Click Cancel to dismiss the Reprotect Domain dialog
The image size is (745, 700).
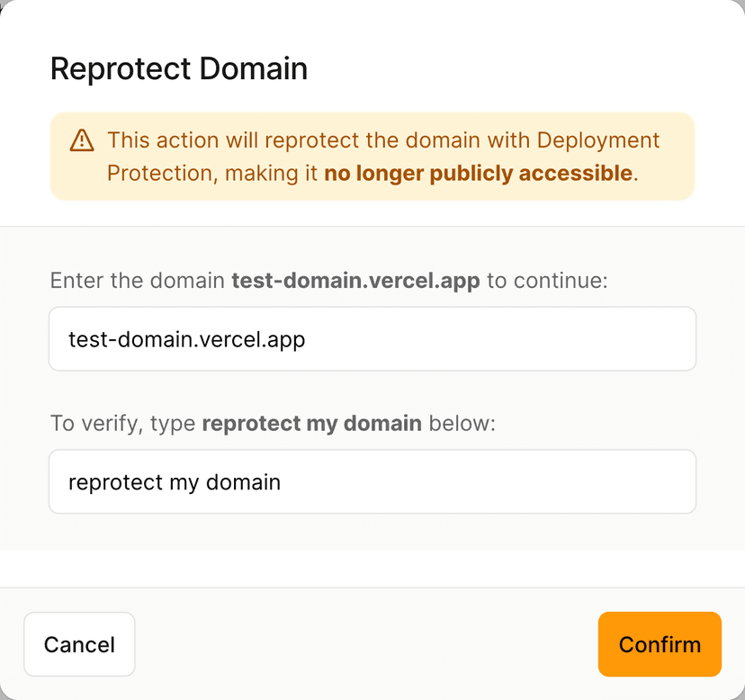(79, 644)
